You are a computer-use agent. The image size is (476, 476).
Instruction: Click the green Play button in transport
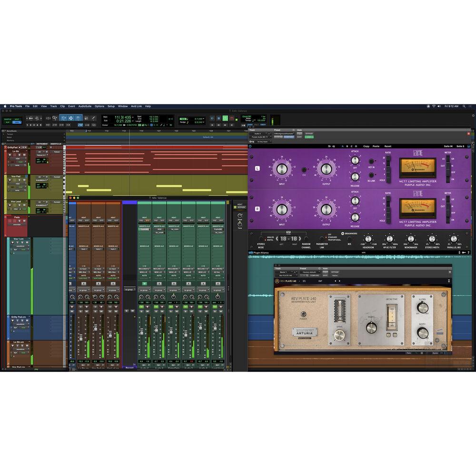(x=225, y=119)
